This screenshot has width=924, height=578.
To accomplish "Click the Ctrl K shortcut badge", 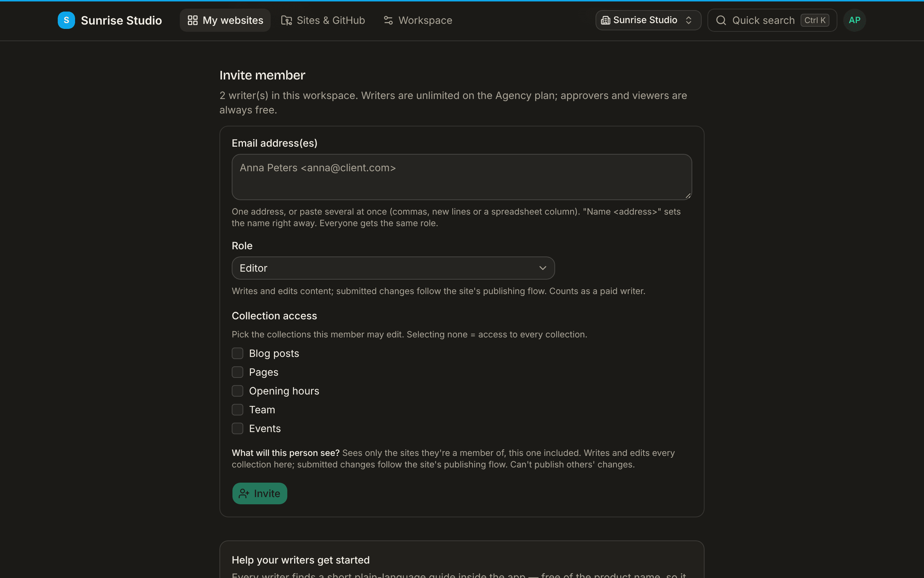I will tap(815, 20).
